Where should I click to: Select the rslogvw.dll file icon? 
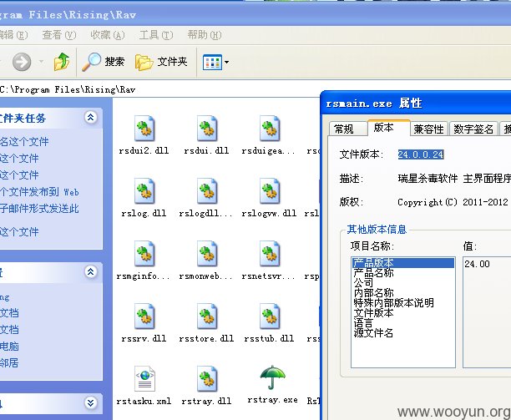pos(270,191)
